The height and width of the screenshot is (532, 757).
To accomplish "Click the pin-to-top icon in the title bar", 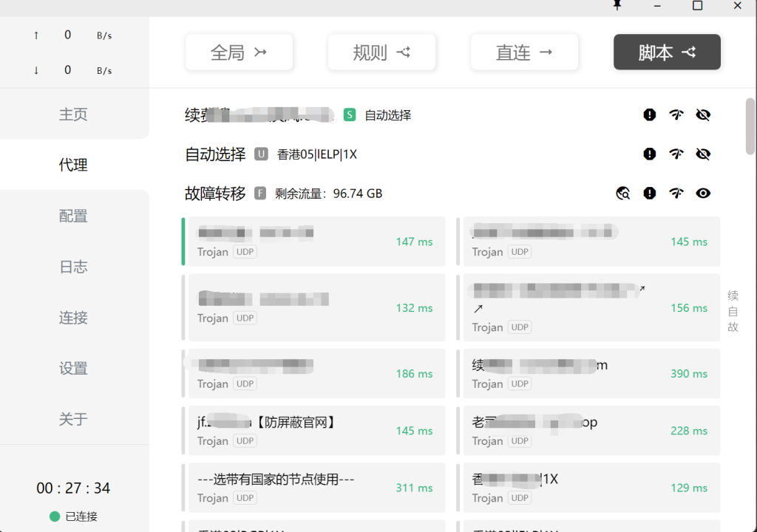I will point(618,6).
